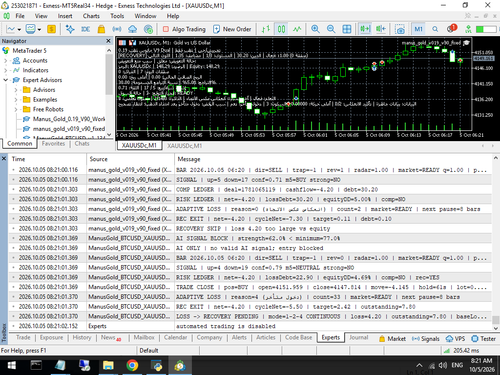The height and width of the screenshot is (375, 500).
Task: Close the Navigator panel
Action: coord(108,41)
